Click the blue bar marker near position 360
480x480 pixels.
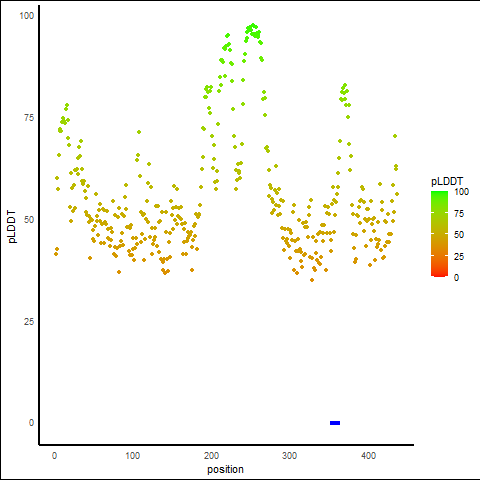(335, 423)
